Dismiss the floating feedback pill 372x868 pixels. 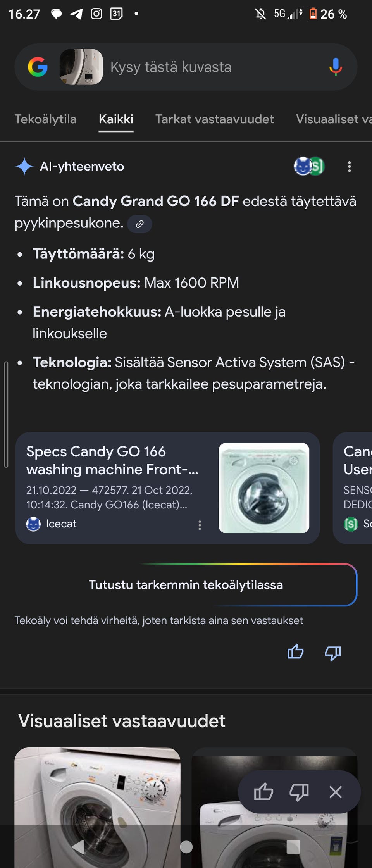336,792
